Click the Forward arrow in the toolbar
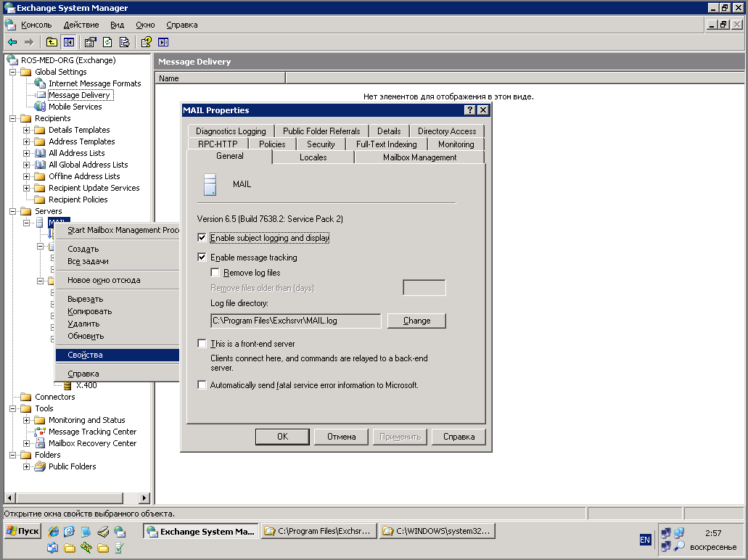Image resolution: width=748 pixels, height=560 pixels. pyautogui.click(x=29, y=43)
